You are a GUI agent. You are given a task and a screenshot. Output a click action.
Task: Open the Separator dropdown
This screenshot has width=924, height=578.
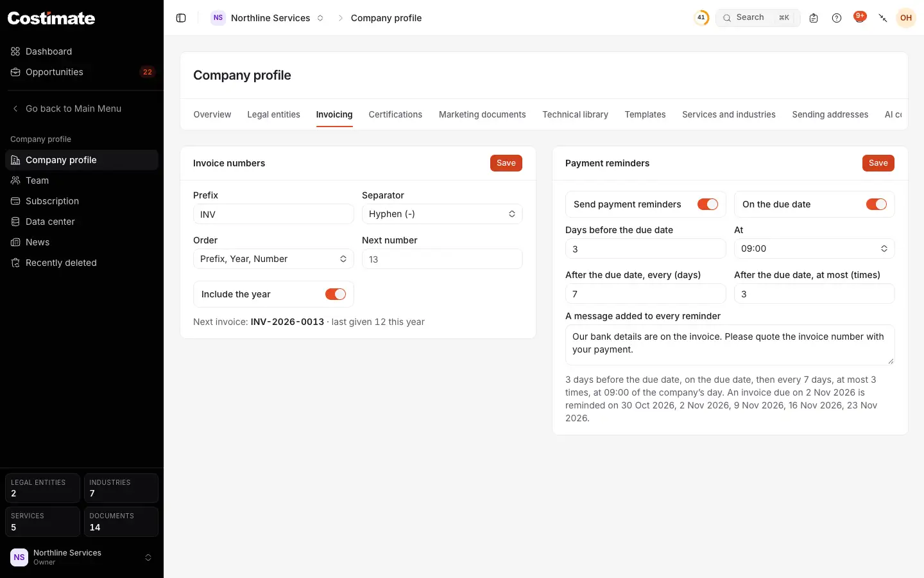pos(442,214)
